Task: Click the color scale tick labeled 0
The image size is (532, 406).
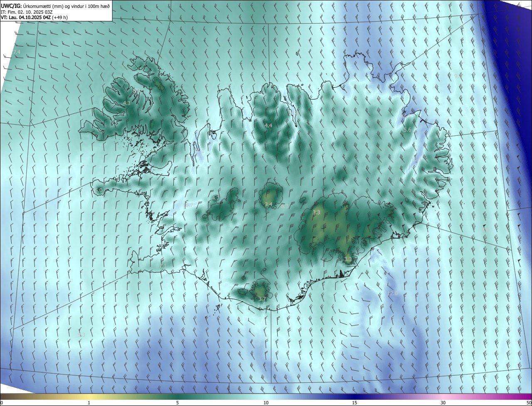Action: pyautogui.click(x=2, y=403)
